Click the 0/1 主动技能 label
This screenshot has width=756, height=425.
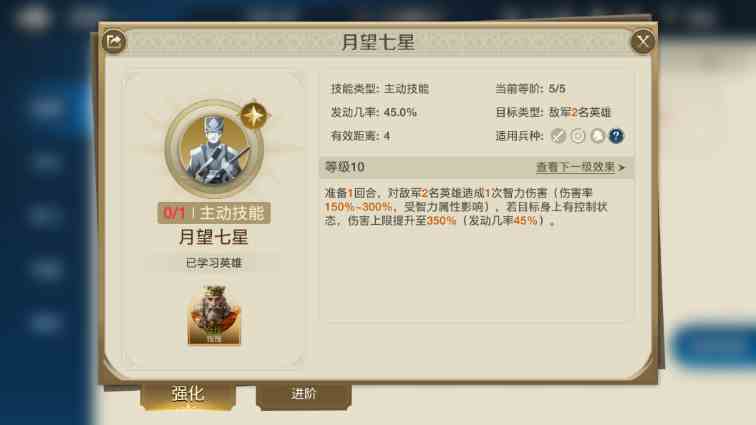click(x=214, y=213)
